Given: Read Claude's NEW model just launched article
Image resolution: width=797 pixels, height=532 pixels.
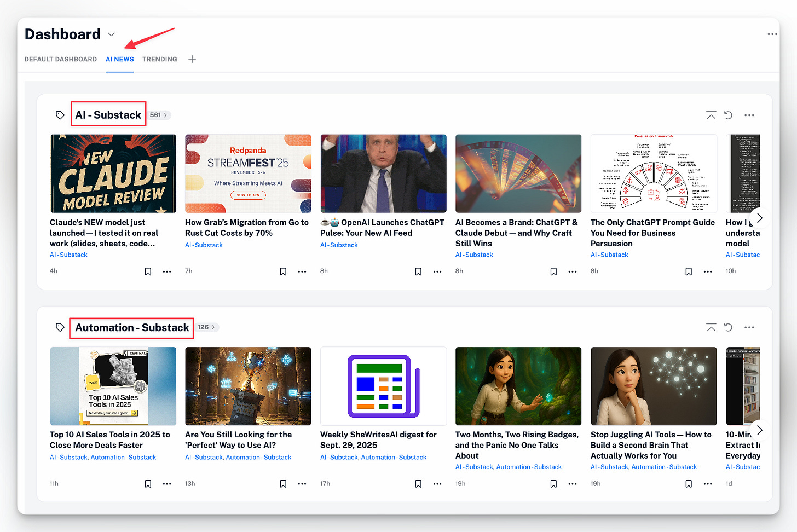Looking at the screenshot, I should point(104,233).
